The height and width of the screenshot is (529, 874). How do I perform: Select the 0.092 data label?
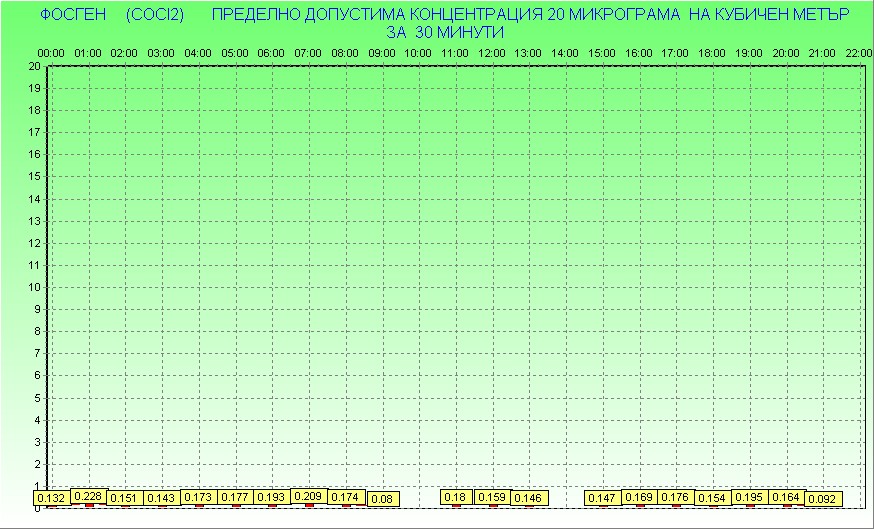(823, 499)
